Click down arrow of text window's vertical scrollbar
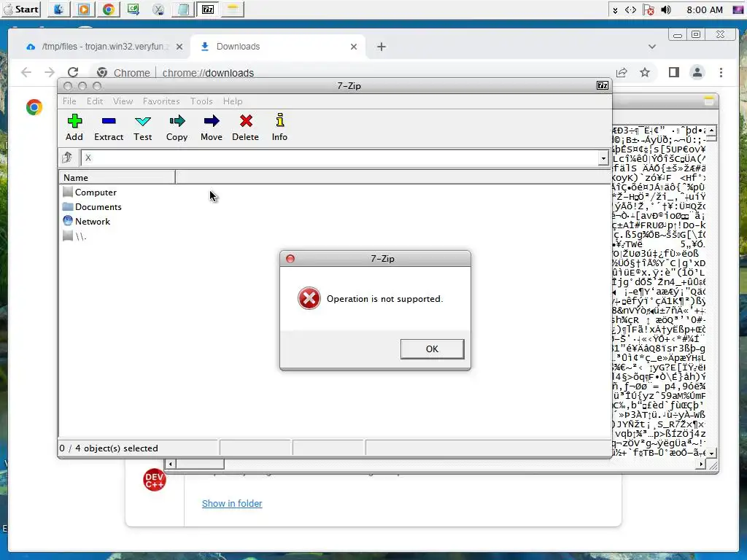 [711, 454]
